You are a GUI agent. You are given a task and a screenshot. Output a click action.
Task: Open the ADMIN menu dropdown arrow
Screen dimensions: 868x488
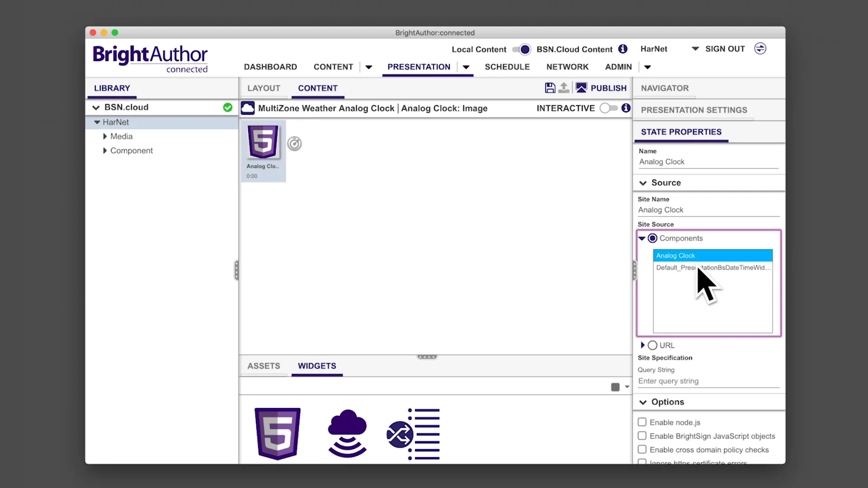[647, 67]
